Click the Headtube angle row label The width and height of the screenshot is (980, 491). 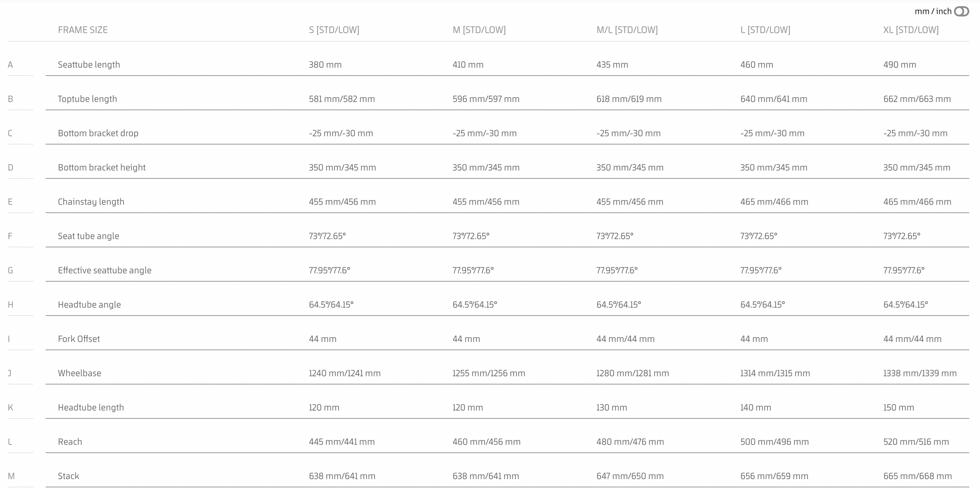tap(89, 304)
